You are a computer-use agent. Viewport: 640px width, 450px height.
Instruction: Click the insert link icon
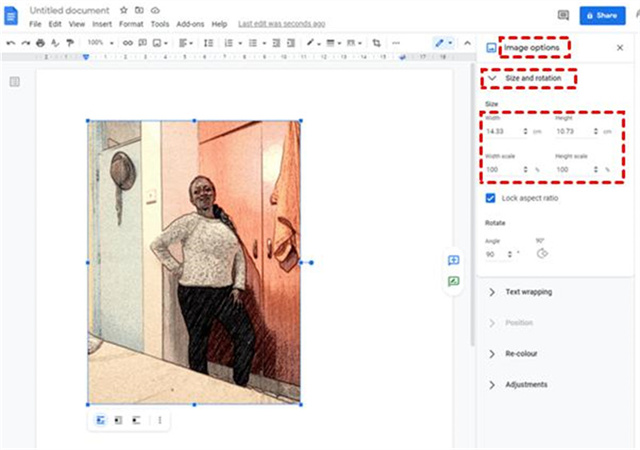pos(127,43)
